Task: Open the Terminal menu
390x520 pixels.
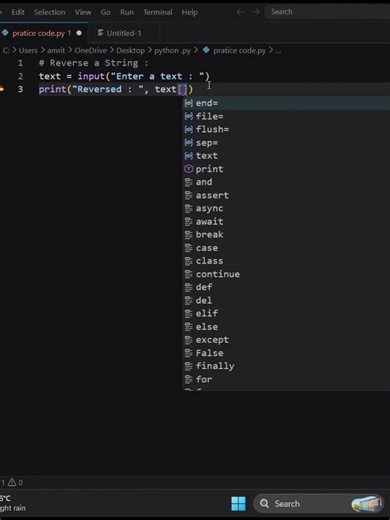Action: pyautogui.click(x=158, y=12)
